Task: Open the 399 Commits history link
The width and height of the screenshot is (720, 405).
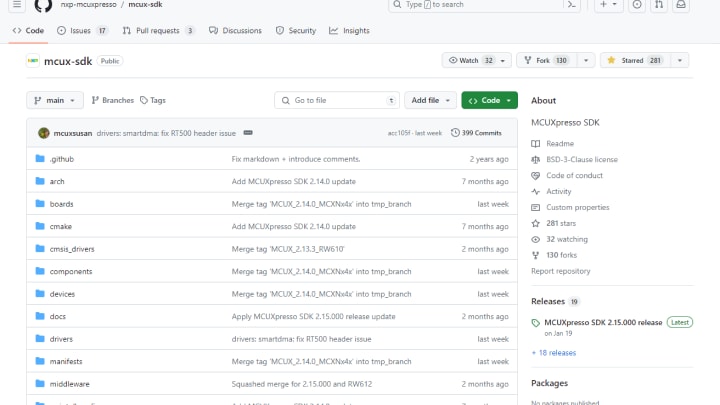Action: click(x=476, y=133)
